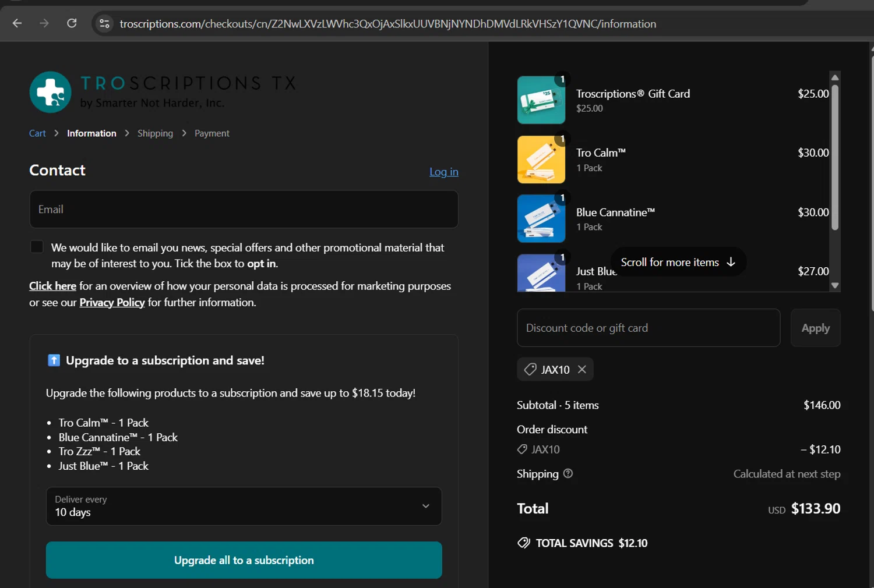Remove the JAX10 discount code
Image resolution: width=874 pixels, height=588 pixels.
(582, 369)
